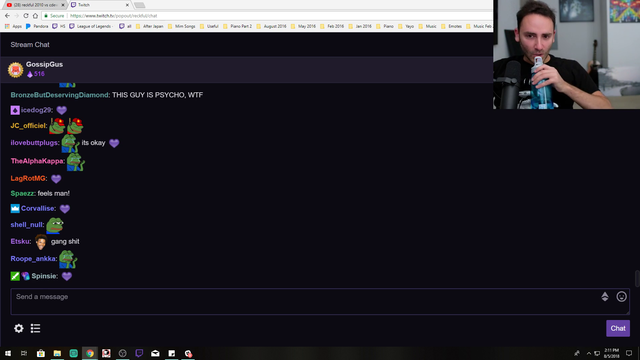The width and height of the screenshot is (640, 360).
Task: Click username LagRotMG
Action: (29, 178)
